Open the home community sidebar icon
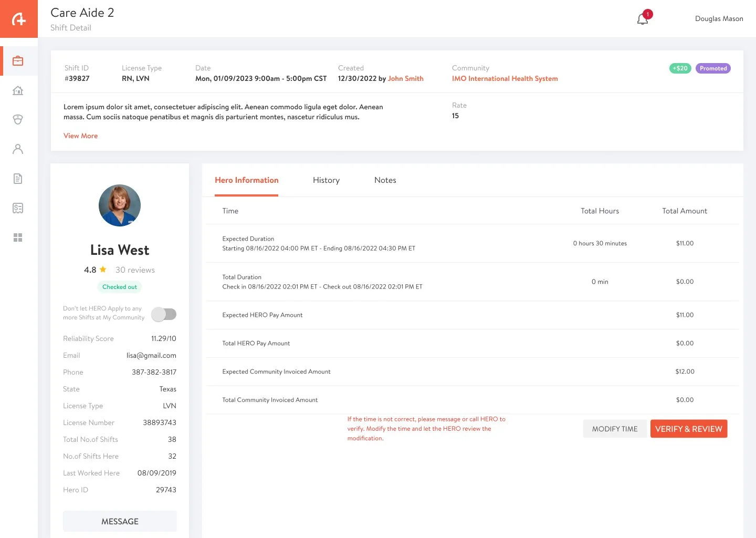 pyautogui.click(x=18, y=90)
